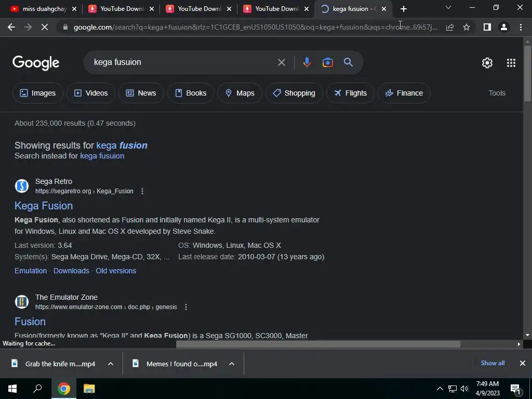Open Windows taskbar search

point(37,389)
